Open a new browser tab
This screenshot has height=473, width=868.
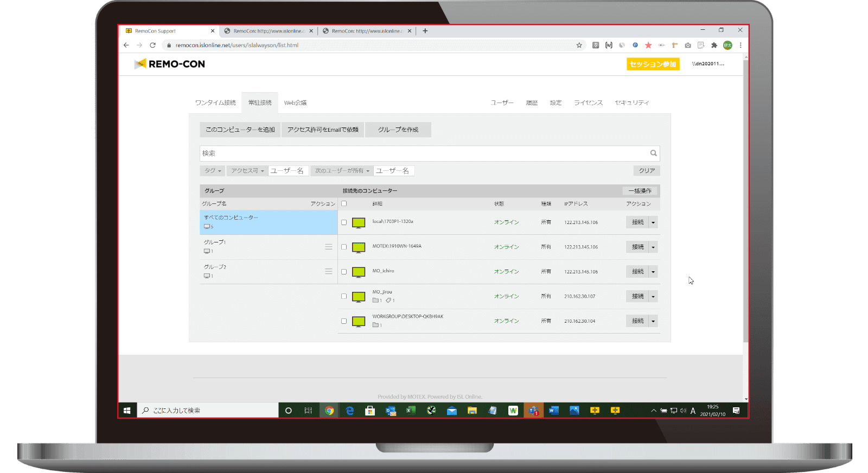(x=425, y=31)
